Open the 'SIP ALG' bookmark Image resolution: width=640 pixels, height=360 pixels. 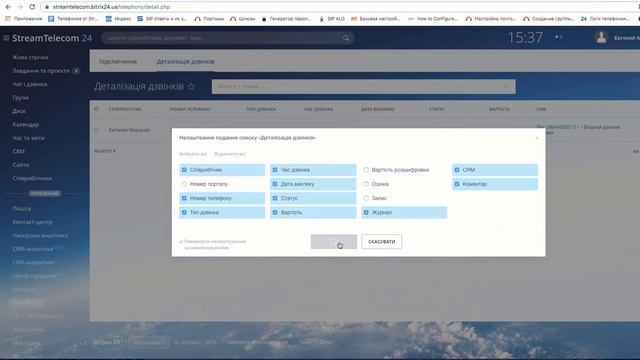point(331,19)
